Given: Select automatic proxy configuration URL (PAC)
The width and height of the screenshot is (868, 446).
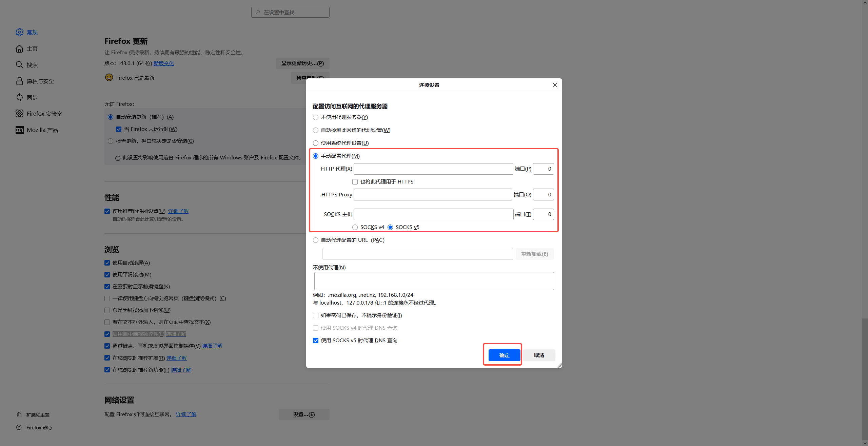Looking at the screenshot, I should [x=316, y=240].
